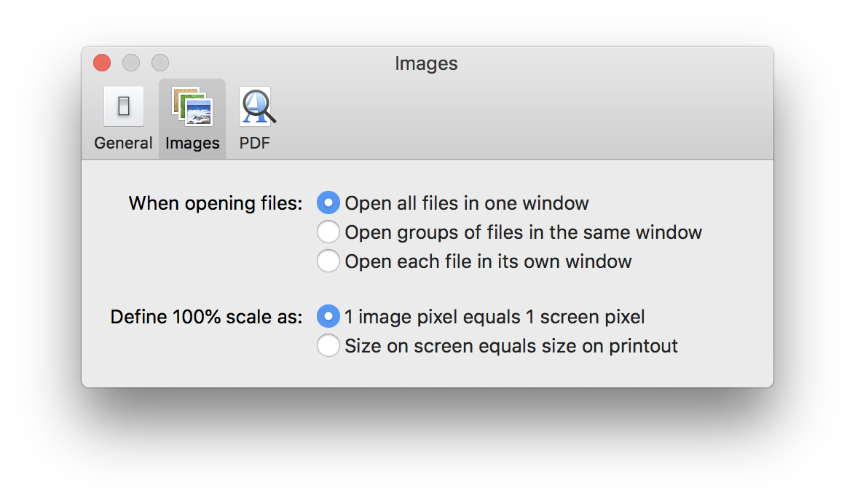Close the Images preferences window
855x504 pixels.
(102, 63)
